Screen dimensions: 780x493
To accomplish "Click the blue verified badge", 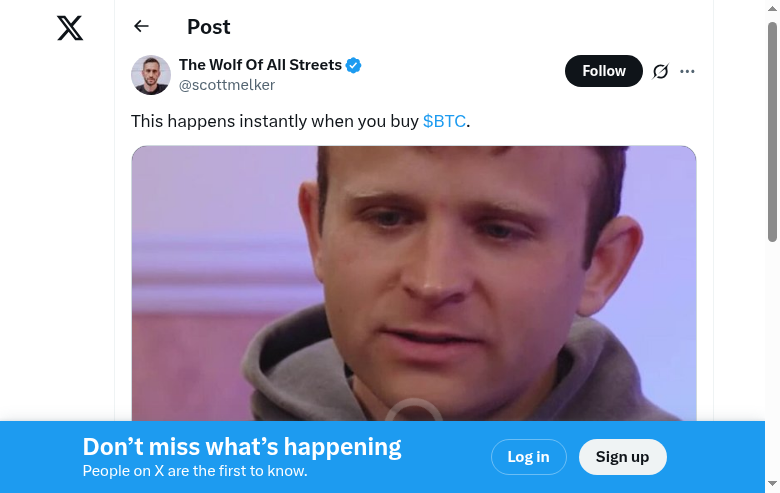I will pyautogui.click(x=354, y=66).
